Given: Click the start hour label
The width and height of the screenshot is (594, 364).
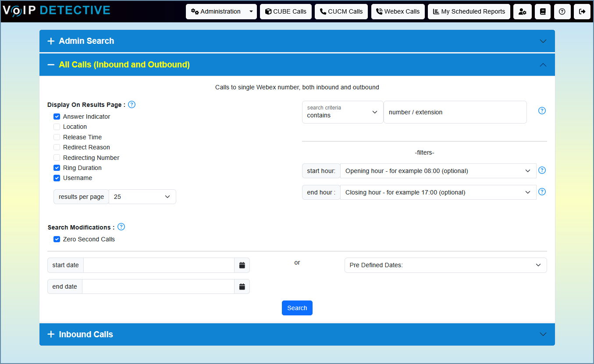Looking at the screenshot, I should (321, 171).
